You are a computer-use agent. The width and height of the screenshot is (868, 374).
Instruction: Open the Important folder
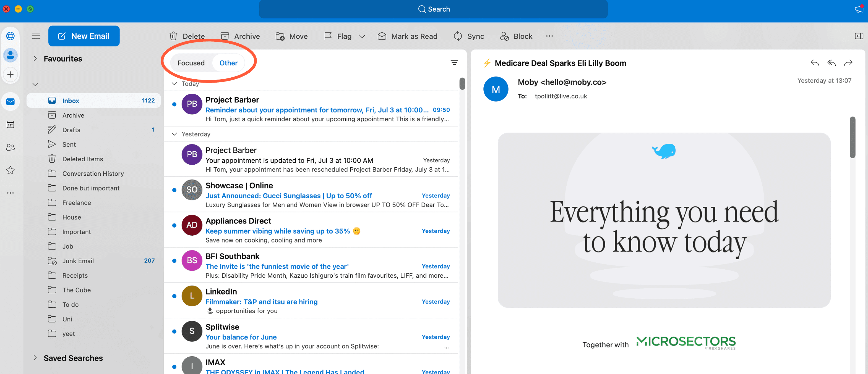pos(94,231)
